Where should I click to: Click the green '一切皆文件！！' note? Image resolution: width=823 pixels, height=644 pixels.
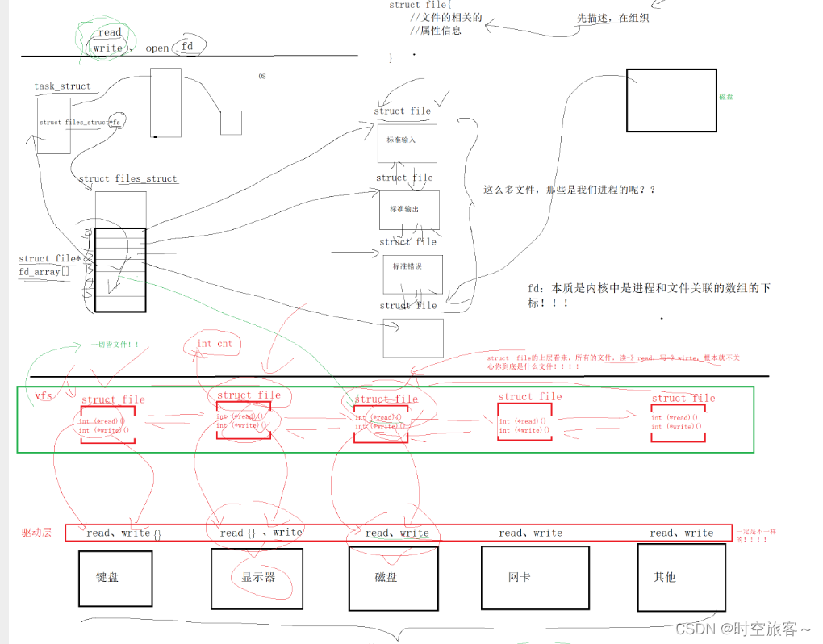pyautogui.click(x=115, y=345)
